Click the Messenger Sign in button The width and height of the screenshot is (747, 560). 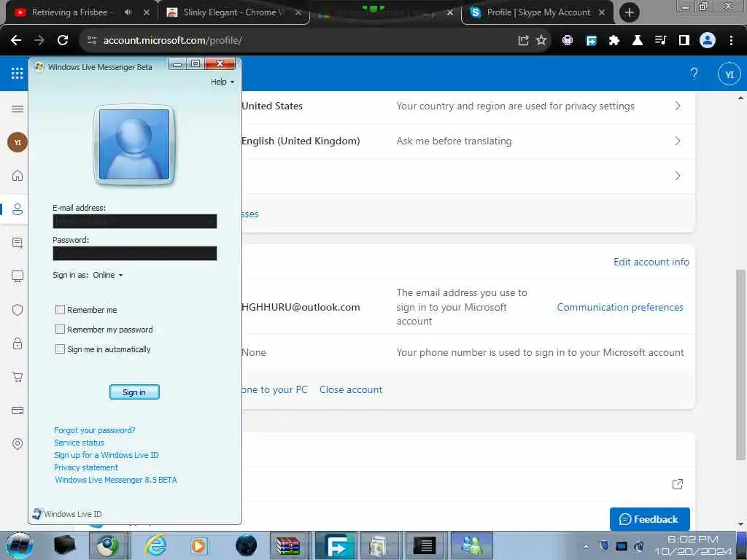pyautogui.click(x=134, y=392)
